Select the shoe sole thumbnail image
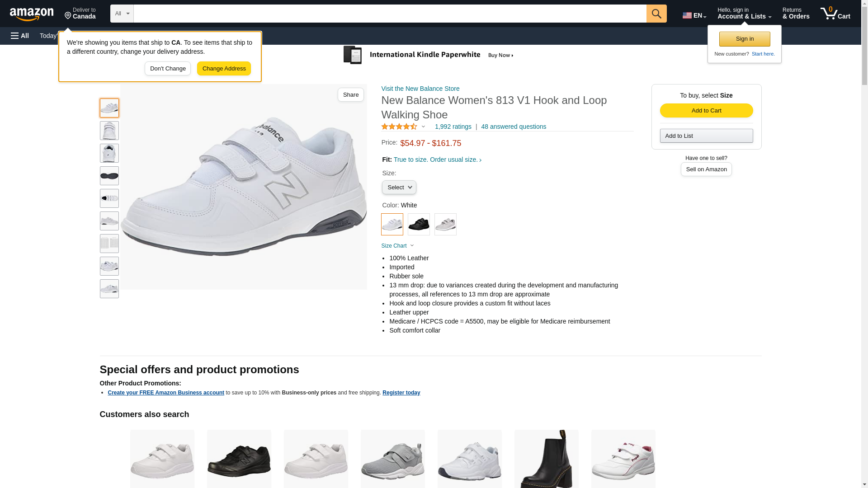The width and height of the screenshot is (868, 488). point(109,176)
